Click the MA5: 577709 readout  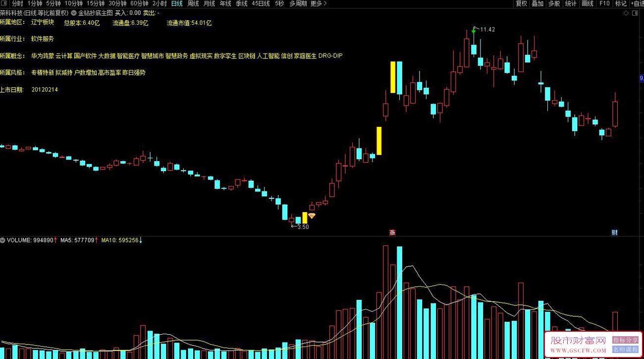pos(77,240)
